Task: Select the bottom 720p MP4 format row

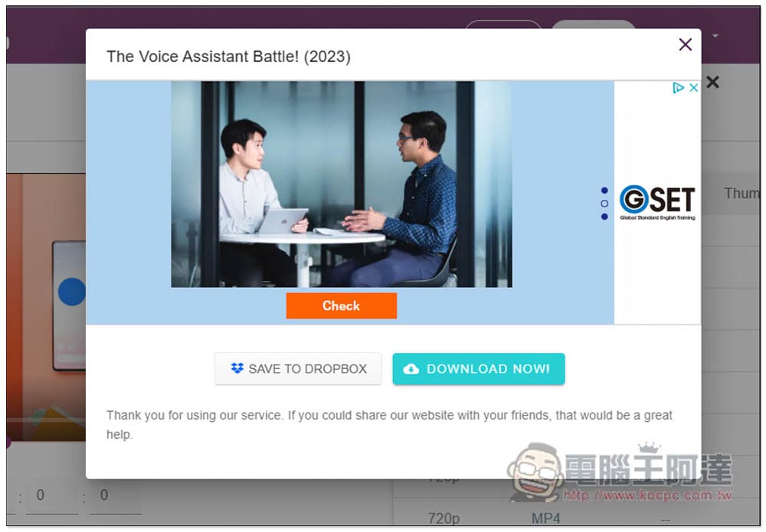Action: tap(577, 517)
